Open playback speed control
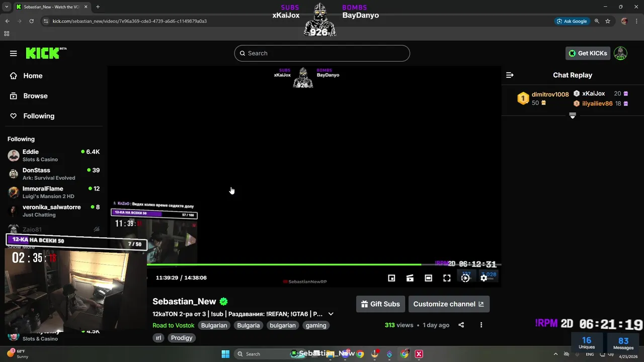 pyautogui.click(x=465, y=278)
